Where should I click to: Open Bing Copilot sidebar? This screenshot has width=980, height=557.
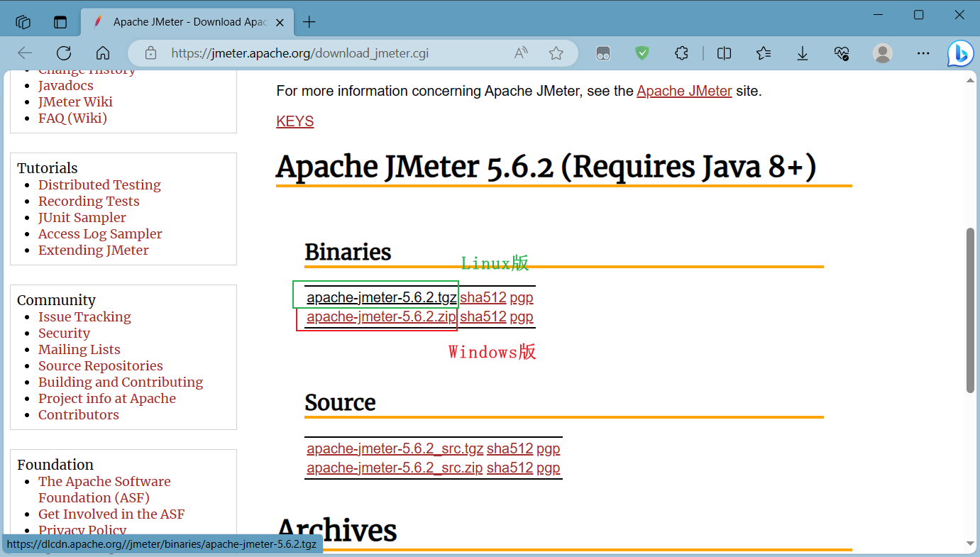point(960,53)
